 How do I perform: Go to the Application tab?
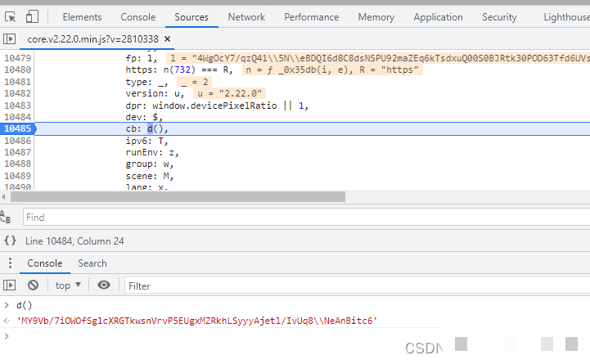coord(438,16)
